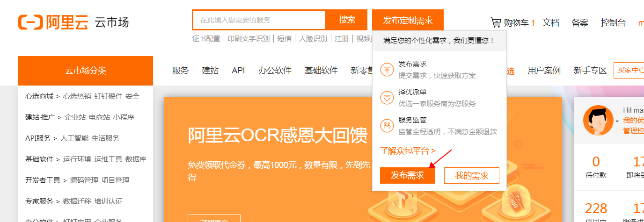This screenshot has height=222, width=644.
Task: Open the 钉钉硬件 subcategory
Action: click(108, 96)
